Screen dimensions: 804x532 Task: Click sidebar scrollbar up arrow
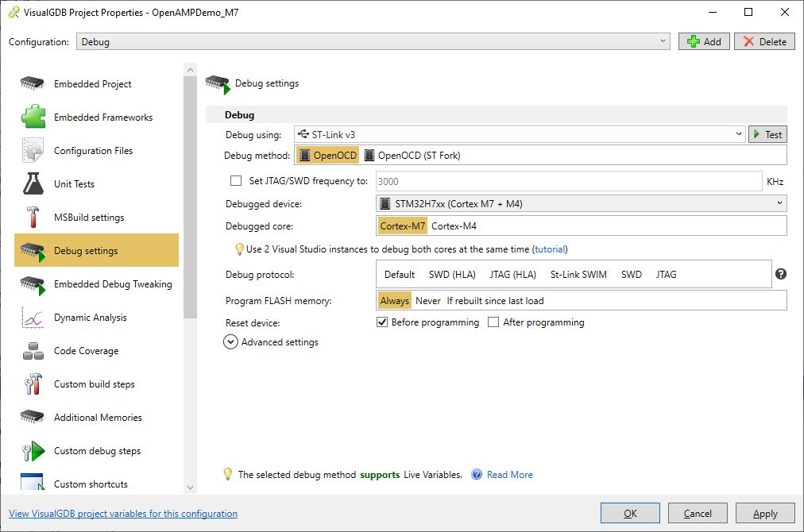190,69
